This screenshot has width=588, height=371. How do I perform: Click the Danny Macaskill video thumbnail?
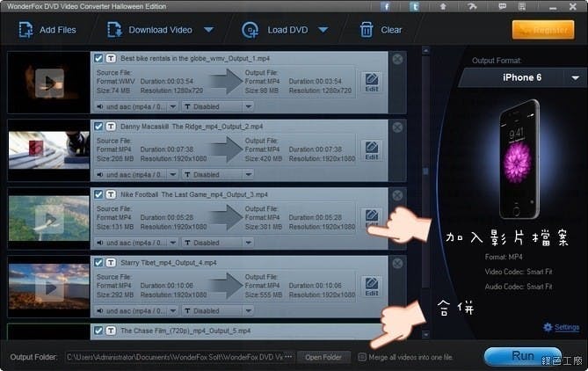[x=48, y=150]
